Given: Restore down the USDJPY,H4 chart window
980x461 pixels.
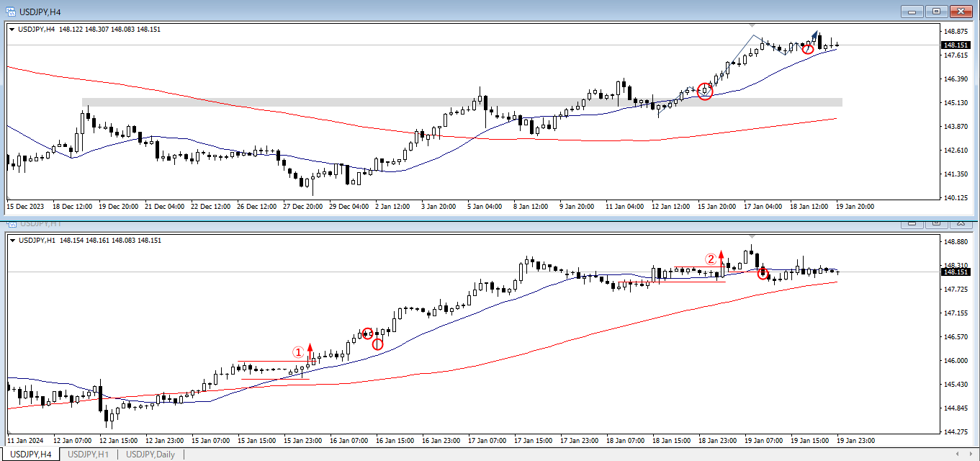Looking at the screenshot, I should coord(937,11).
